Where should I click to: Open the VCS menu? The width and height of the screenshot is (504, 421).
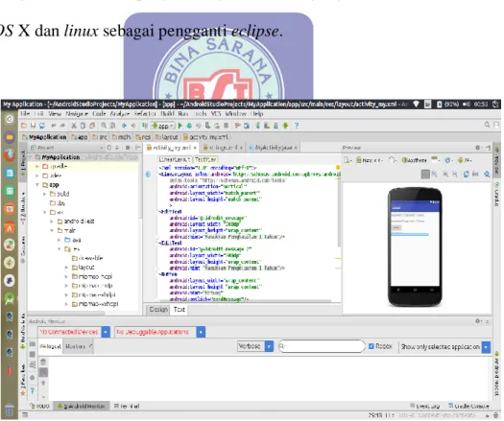tap(216, 114)
